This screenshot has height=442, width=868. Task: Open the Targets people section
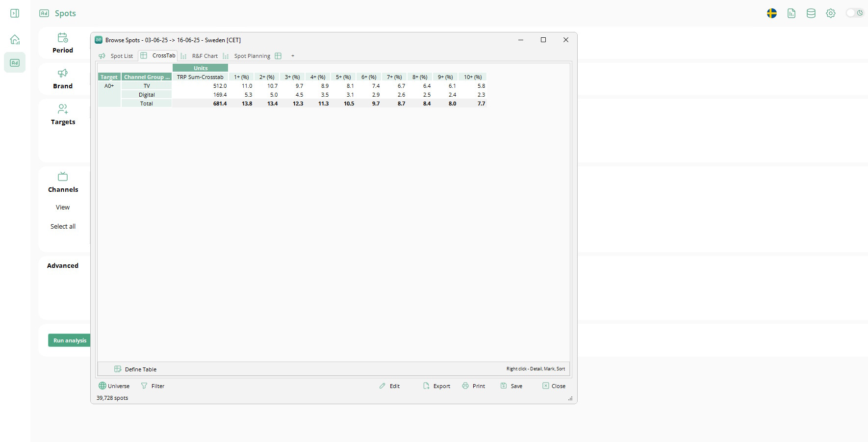[x=63, y=115]
